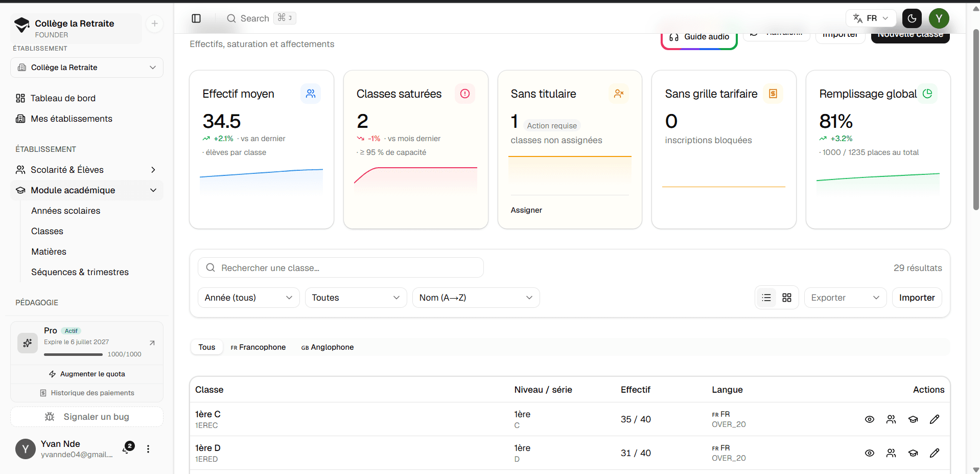Open the notifications bell with badge
Screen dimensions: 980x474
coord(128,448)
